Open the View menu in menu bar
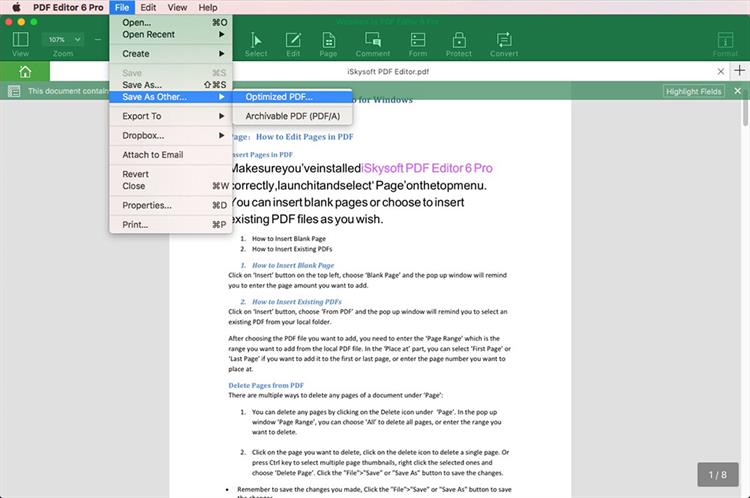750x498 pixels. coord(177,7)
